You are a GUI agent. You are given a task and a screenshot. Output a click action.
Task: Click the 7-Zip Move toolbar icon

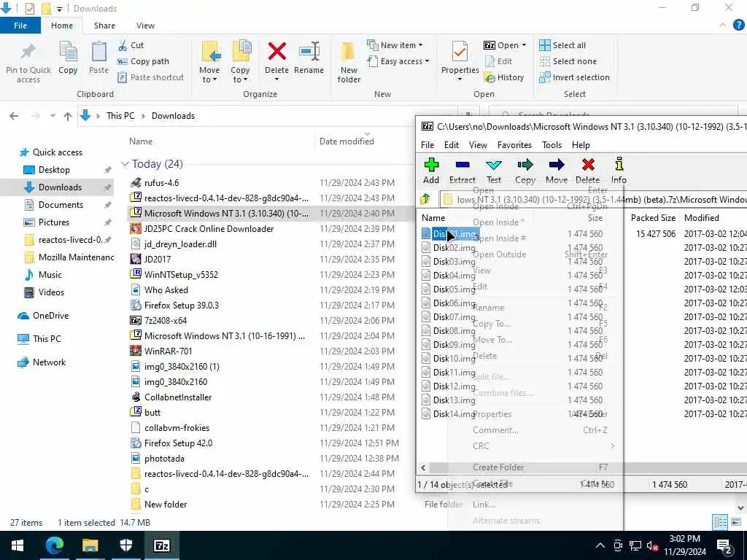pos(557,165)
